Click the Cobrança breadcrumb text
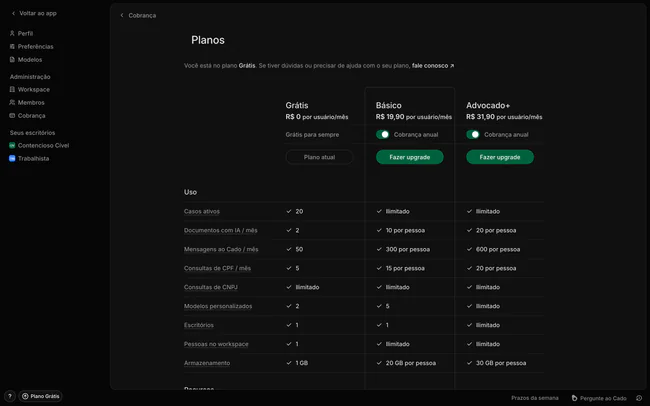This screenshot has height=406, width=650. click(x=142, y=15)
